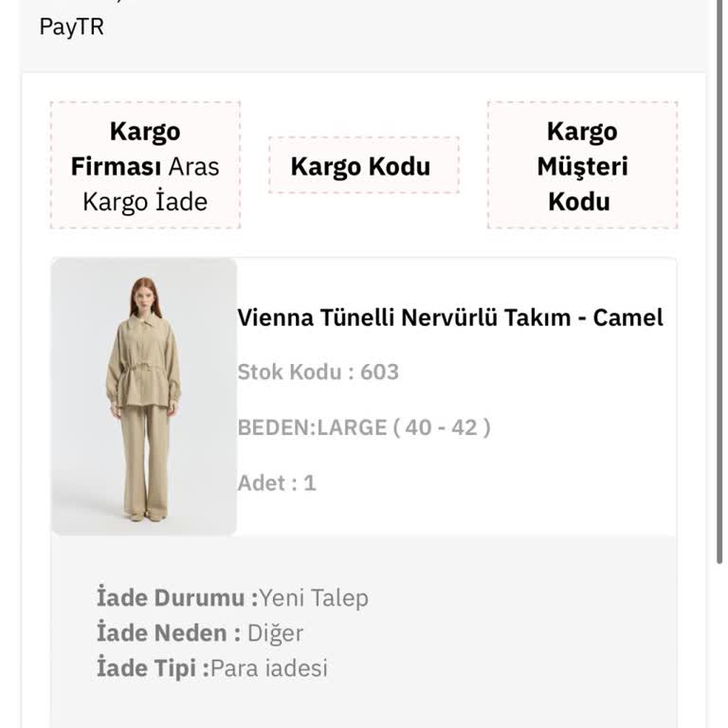The image size is (728, 728).
Task: Click the PayTR payment method text
Action: point(71,27)
